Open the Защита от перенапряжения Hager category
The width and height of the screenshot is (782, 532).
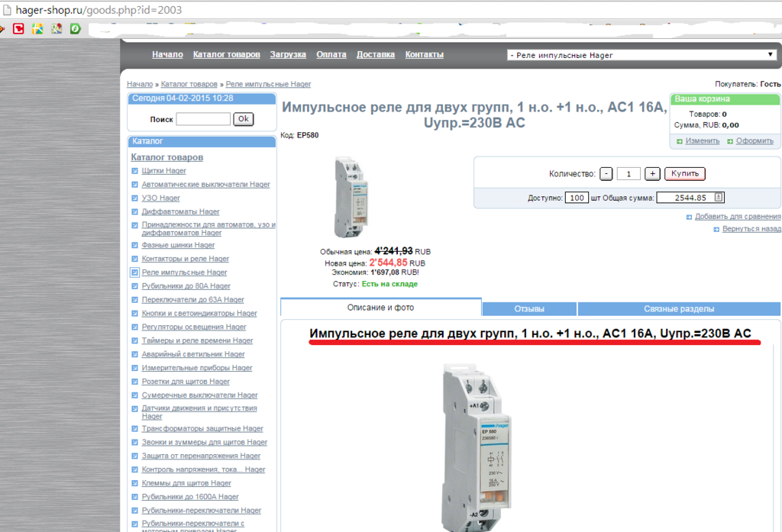click(201, 456)
